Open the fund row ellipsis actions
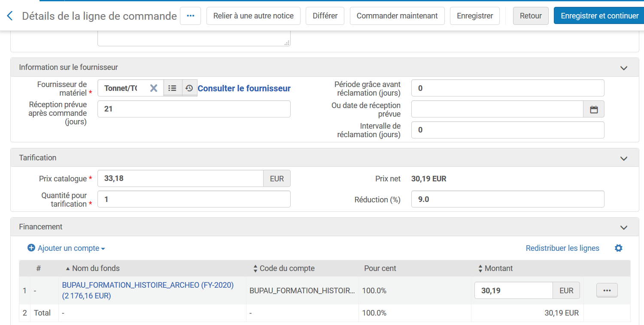Image resolution: width=644 pixels, height=325 pixels. tap(607, 290)
